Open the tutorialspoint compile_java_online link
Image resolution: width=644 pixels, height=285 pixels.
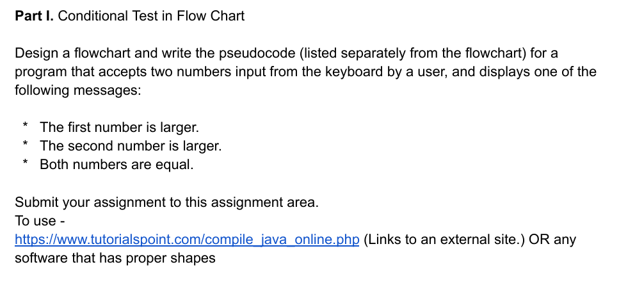(187, 240)
